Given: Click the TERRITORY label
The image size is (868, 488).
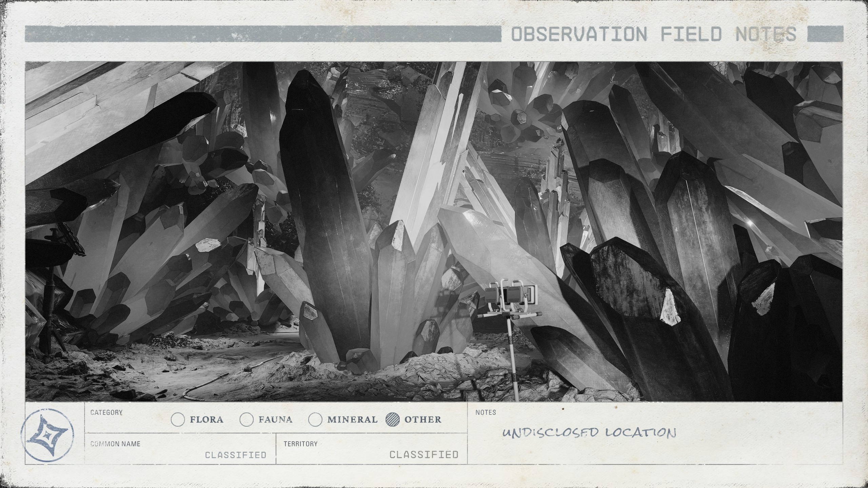Looking at the screenshot, I should coord(300,444).
